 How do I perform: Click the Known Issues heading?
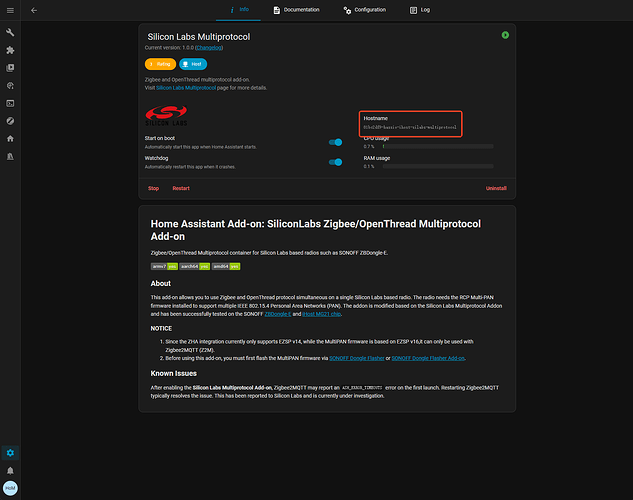(x=174, y=373)
